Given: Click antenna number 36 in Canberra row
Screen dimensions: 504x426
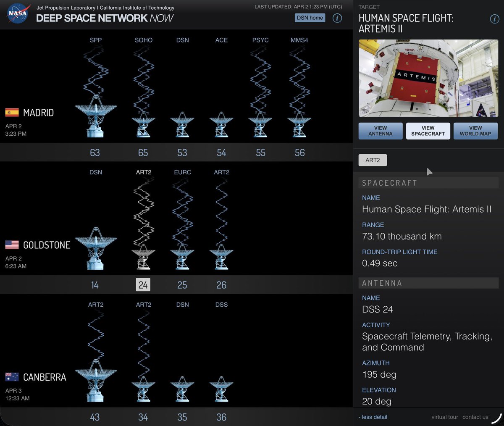Looking at the screenshot, I should [221, 417].
